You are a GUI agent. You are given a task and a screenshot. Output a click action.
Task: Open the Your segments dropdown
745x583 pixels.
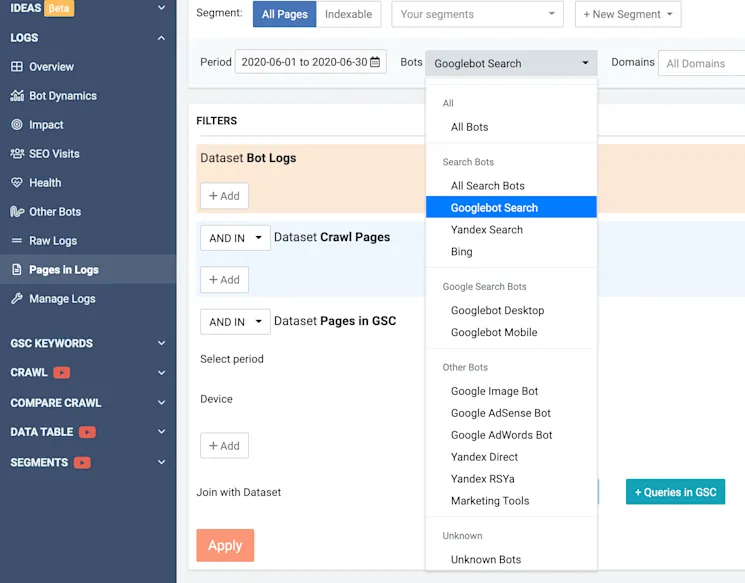click(478, 14)
